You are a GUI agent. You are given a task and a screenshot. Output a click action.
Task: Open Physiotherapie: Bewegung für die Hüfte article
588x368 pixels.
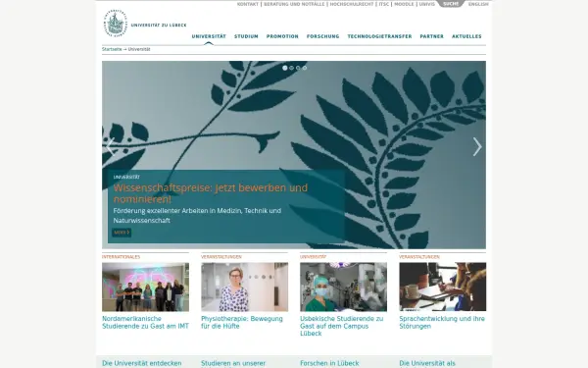pos(242,322)
